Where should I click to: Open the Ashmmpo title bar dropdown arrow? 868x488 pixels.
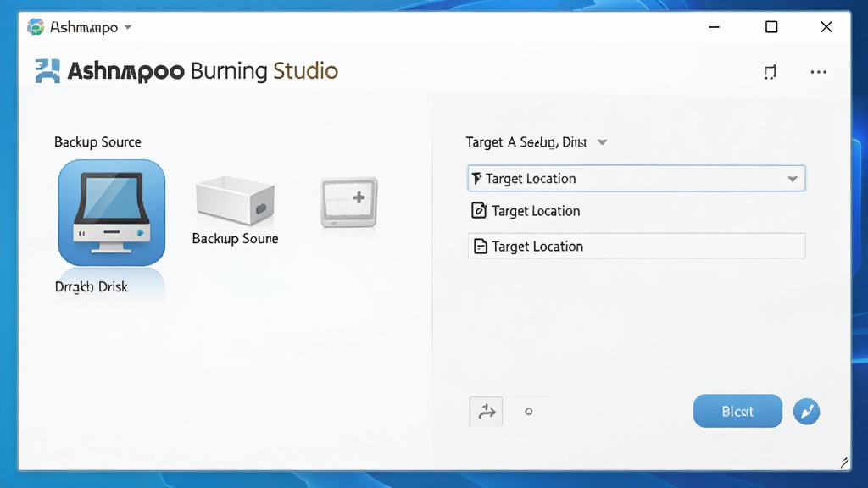[128, 26]
